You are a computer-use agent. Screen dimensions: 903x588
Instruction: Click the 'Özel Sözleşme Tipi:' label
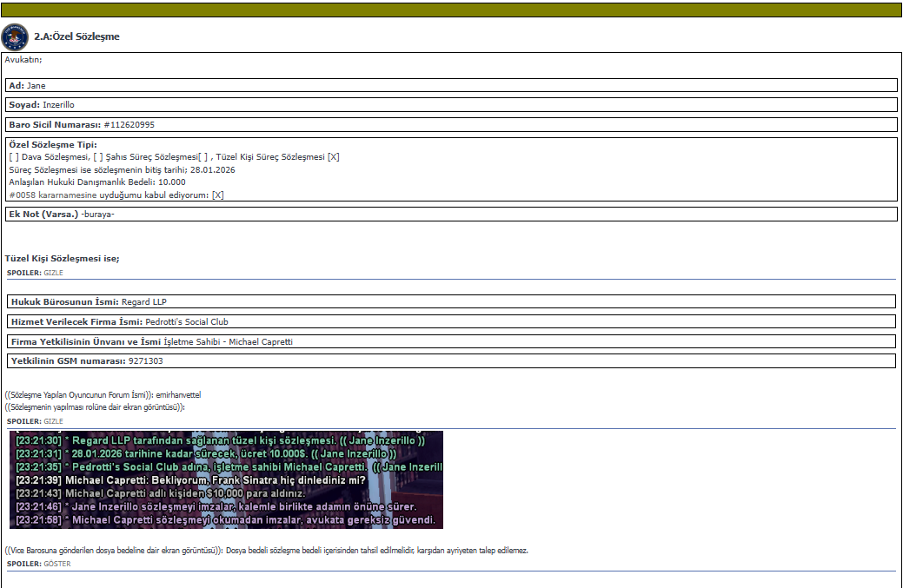(x=53, y=144)
